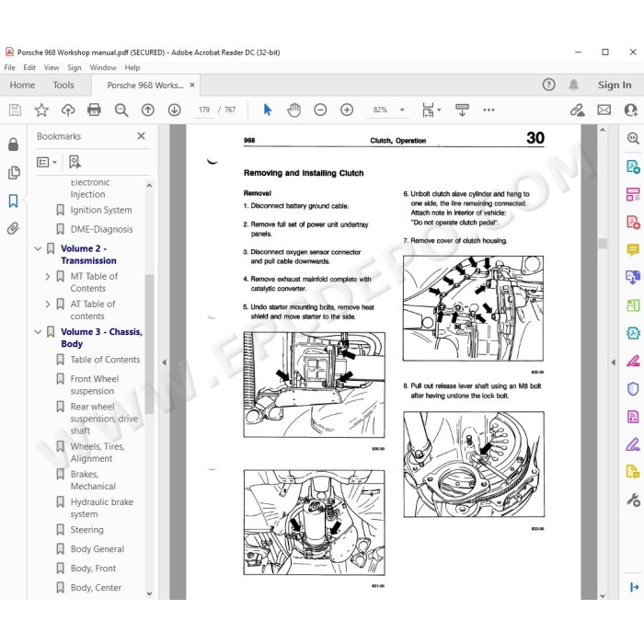Add file to starred favorites

click(x=41, y=109)
